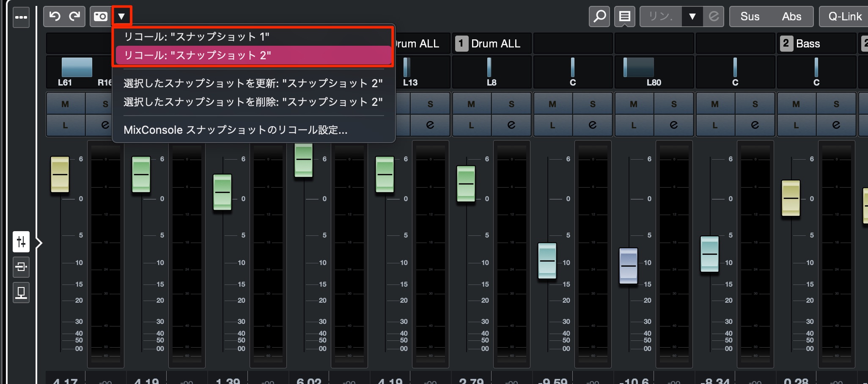Screen dimensions: 868x384
Task: Choose 選択したスナップショットを削除 menu entry
Action: pyautogui.click(x=253, y=102)
